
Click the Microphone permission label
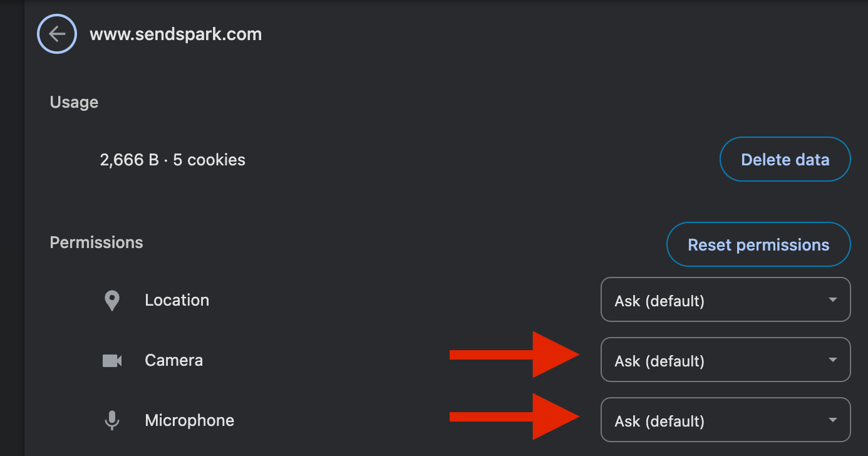pos(190,420)
